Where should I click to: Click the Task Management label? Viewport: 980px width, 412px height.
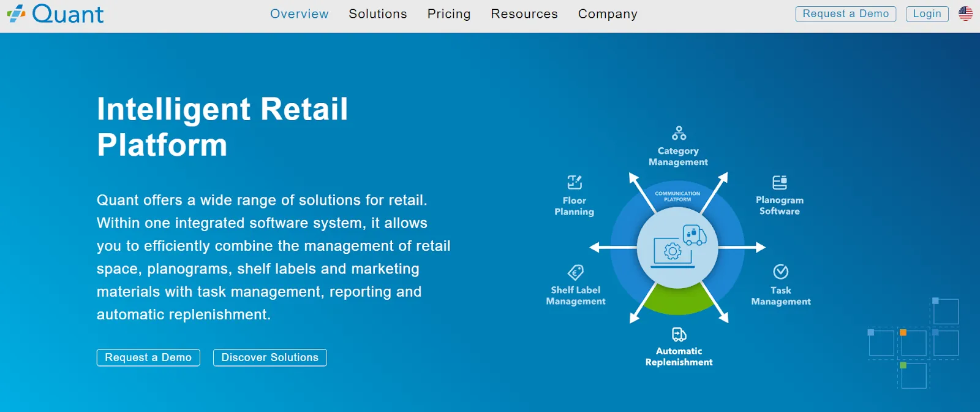(x=781, y=296)
